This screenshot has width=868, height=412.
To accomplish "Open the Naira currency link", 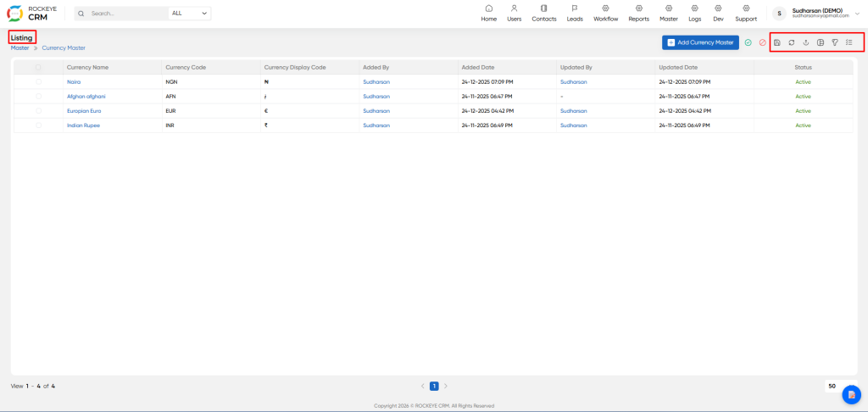I will [74, 82].
